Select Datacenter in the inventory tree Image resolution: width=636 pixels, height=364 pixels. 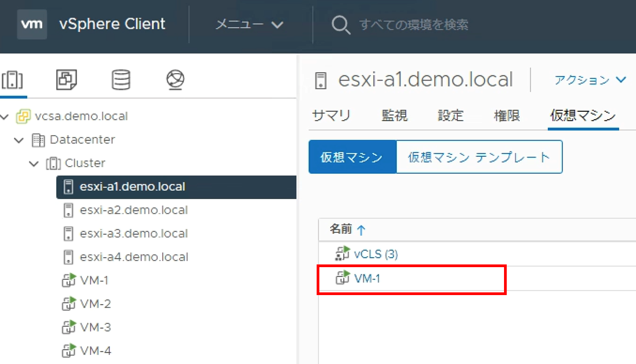pyautogui.click(x=82, y=140)
